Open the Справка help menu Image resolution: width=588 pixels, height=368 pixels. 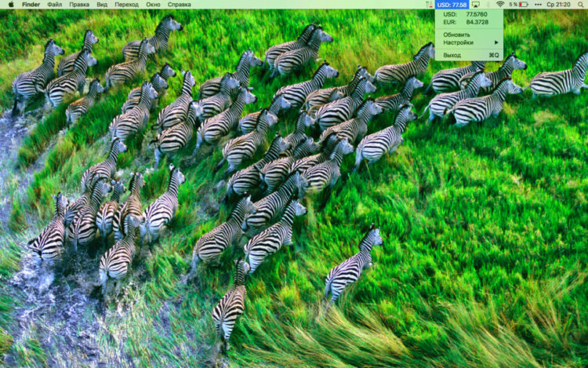[179, 4]
